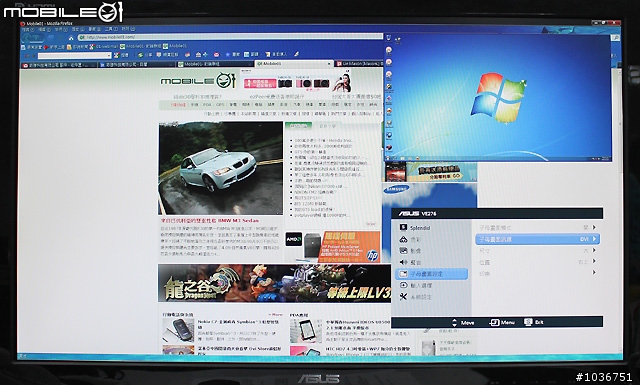This screenshot has width=640, height=385.
Task: Click the Dragon Nest game banner ad
Action: (274, 283)
